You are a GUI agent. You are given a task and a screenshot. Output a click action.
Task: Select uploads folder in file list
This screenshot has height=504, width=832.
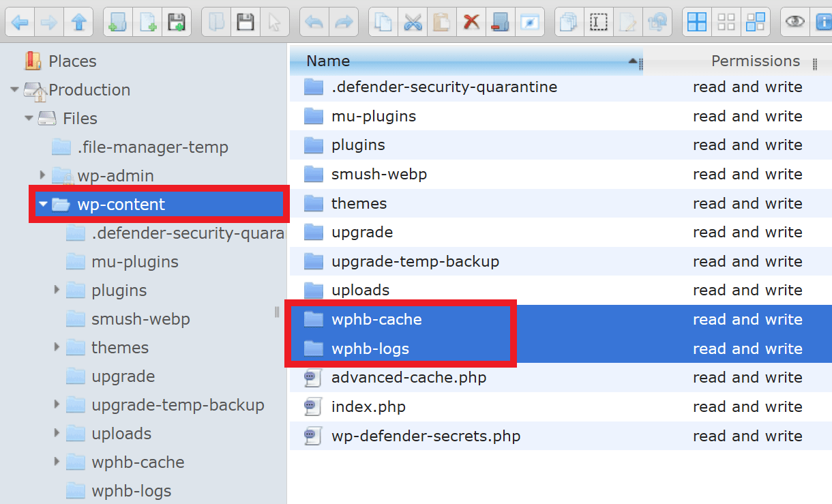point(561,290)
